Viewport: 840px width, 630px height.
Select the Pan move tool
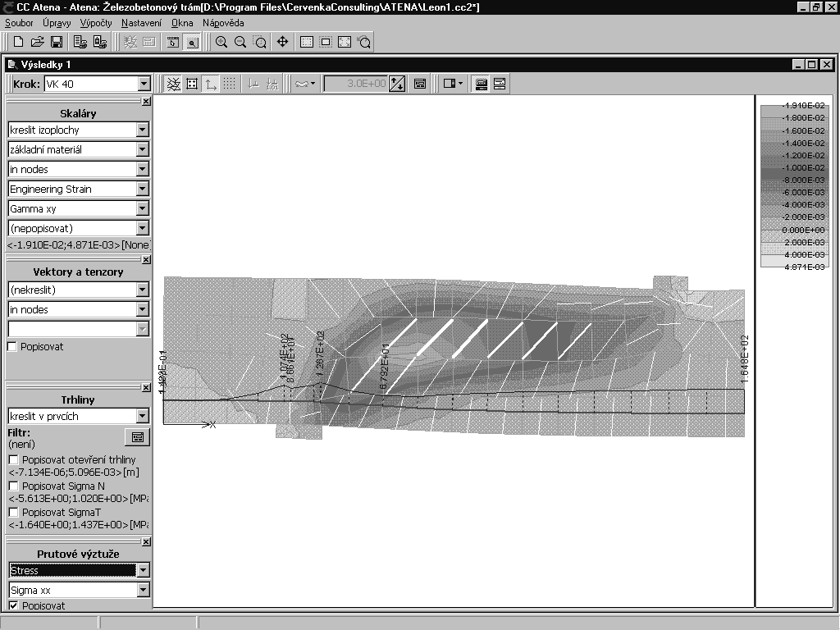pos(282,42)
